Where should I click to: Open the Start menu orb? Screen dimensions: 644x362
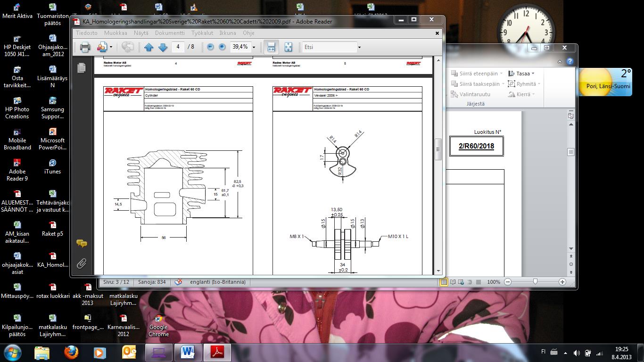tap(12, 352)
